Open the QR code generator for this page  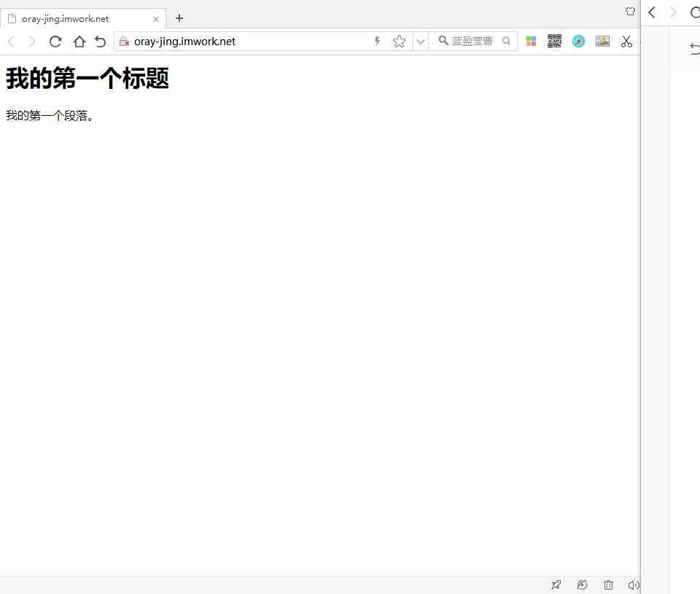554,41
